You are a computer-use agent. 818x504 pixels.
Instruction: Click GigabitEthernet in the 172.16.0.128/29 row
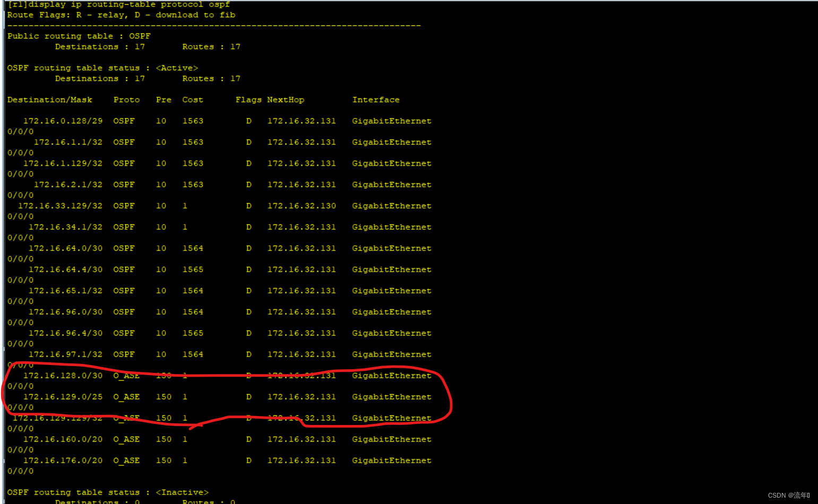click(x=392, y=121)
